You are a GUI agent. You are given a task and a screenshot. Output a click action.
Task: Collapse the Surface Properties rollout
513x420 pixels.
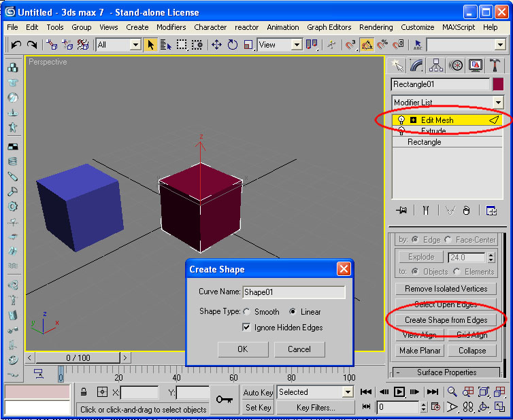(446, 372)
